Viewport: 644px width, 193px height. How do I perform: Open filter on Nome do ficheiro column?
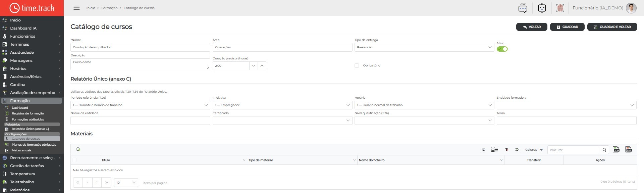click(x=501, y=160)
